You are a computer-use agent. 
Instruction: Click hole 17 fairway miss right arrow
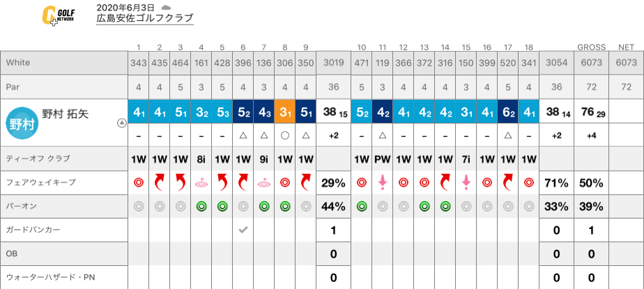point(507,183)
